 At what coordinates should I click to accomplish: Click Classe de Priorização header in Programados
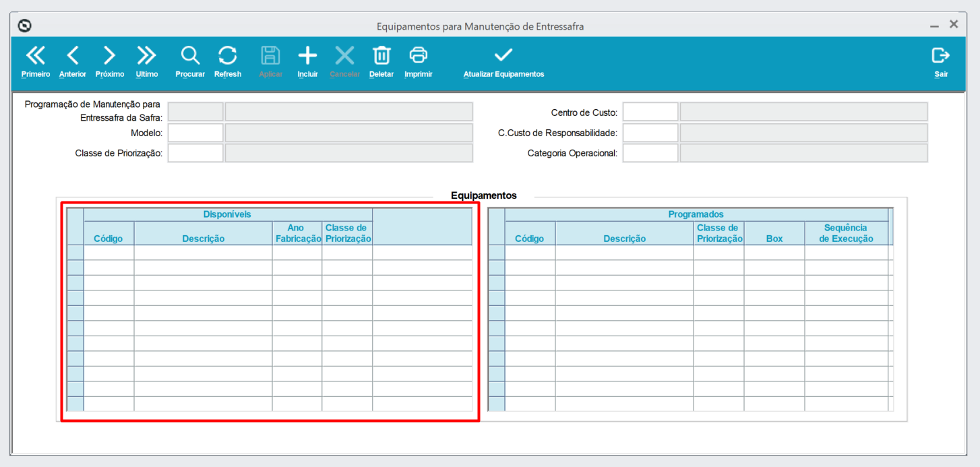tap(719, 233)
